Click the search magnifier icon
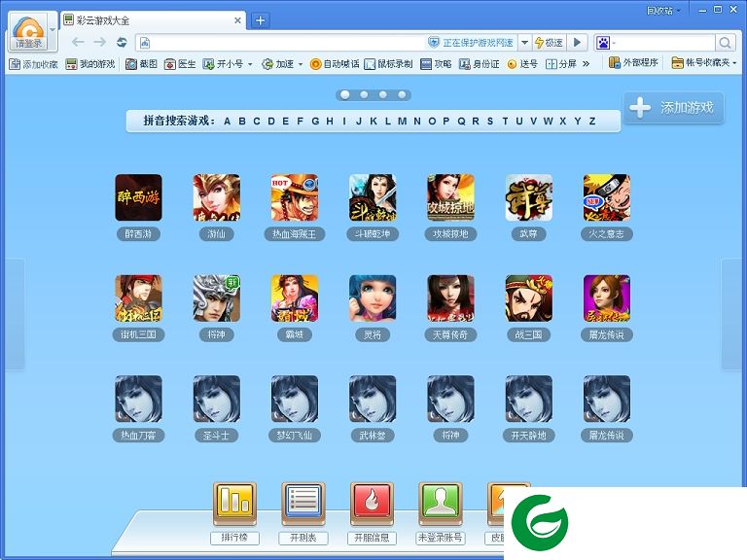The width and height of the screenshot is (747, 560). point(725,43)
